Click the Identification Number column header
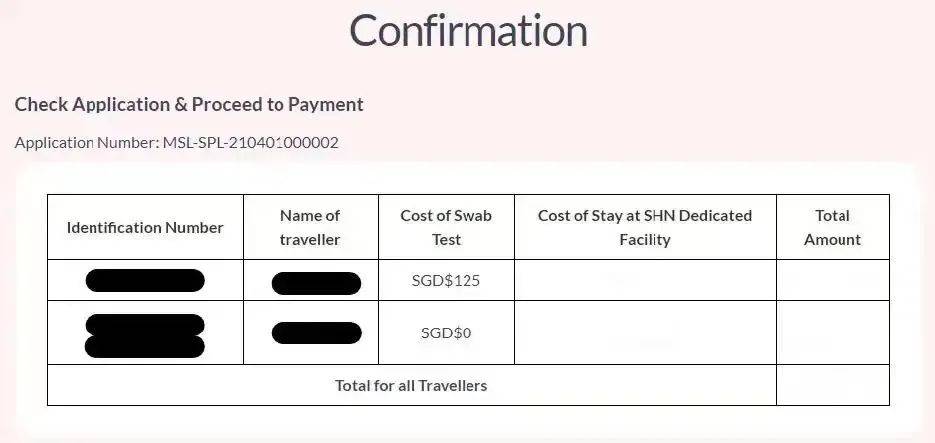Image resolution: width=935 pixels, height=443 pixels. [145, 227]
